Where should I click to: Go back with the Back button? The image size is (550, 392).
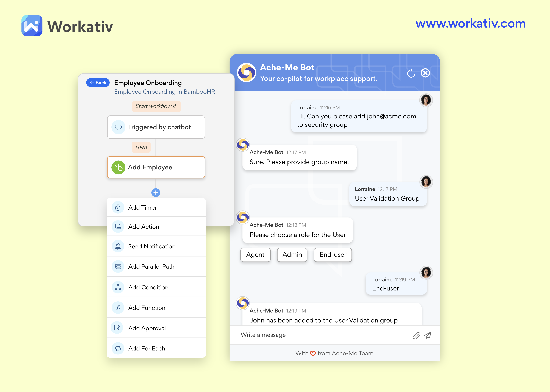(98, 83)
